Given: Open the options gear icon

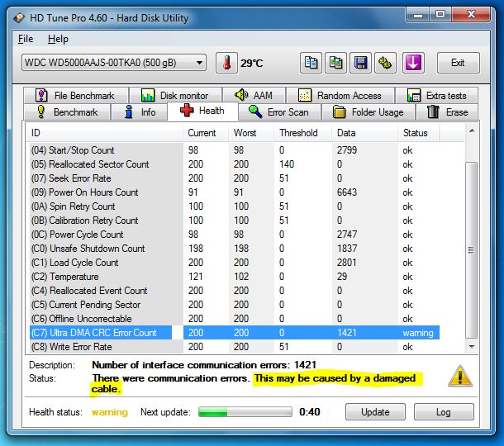Looking at the screenshot, I should (x=385, y=63).
